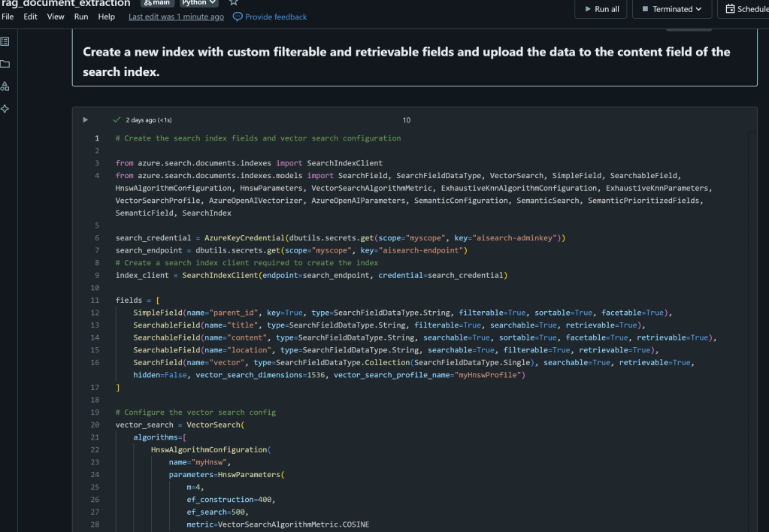Click the green checkmark cell status icon
This screenshot has width=769, height=532.
116,119
